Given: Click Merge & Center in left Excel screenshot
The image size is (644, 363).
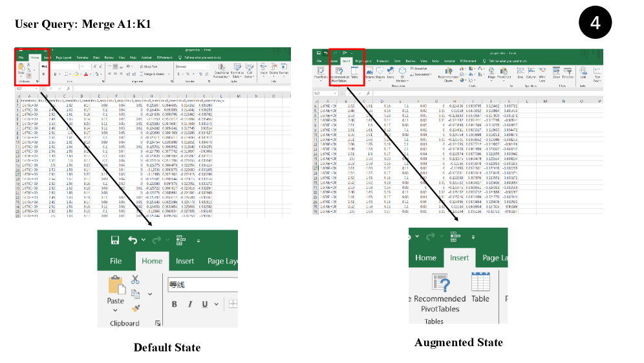Looking at the screenshot, I should [x=154, y=74].
